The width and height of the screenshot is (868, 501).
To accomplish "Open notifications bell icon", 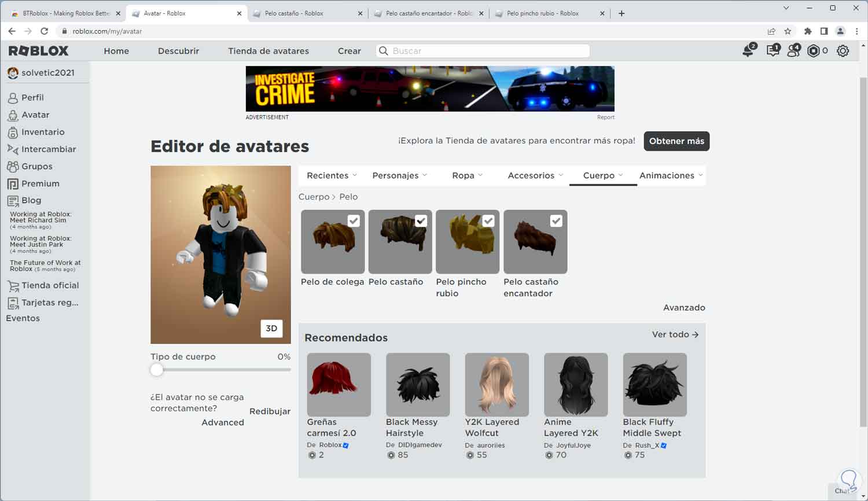I will (x=749, y=50).
